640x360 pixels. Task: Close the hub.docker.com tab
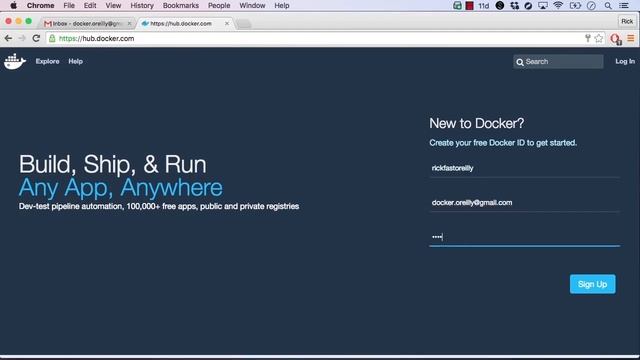coord(227,24)
